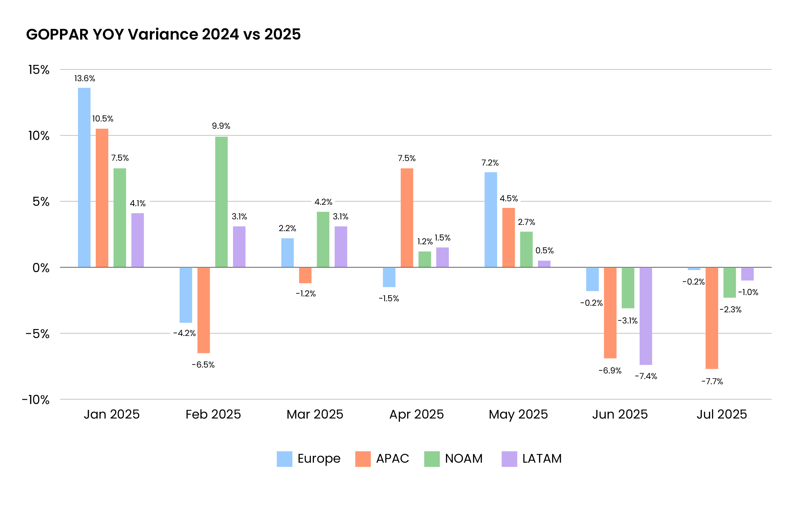Click the 15% y-axis label

[x=39, y=70]
